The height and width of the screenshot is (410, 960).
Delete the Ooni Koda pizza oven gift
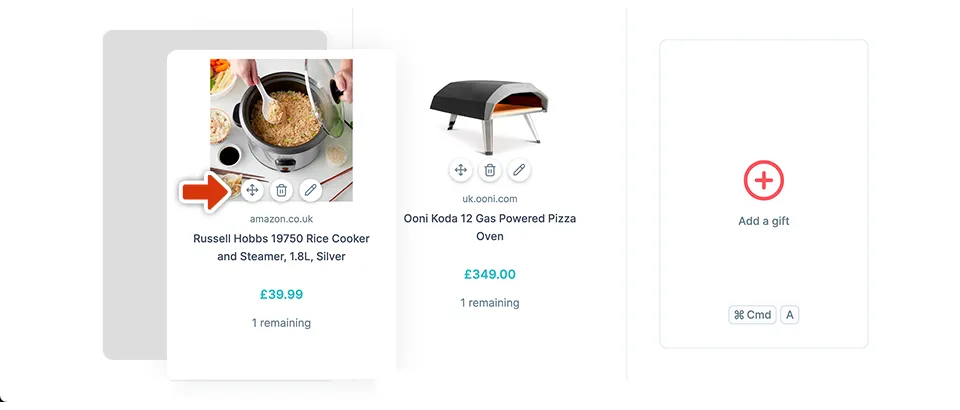point(489,170)
